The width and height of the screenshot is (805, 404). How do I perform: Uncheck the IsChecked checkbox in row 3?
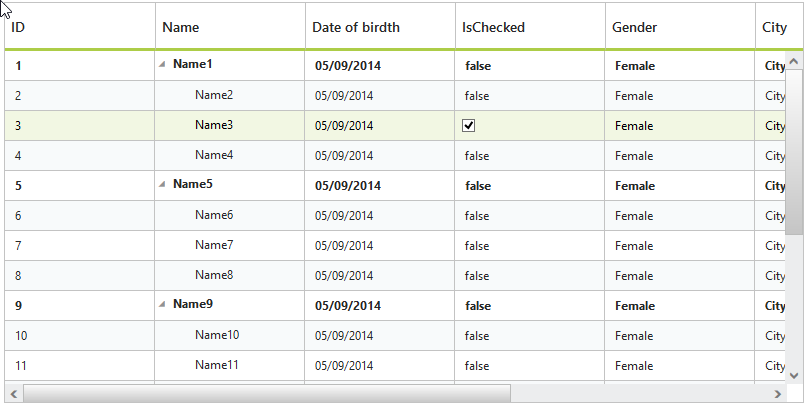469,126
